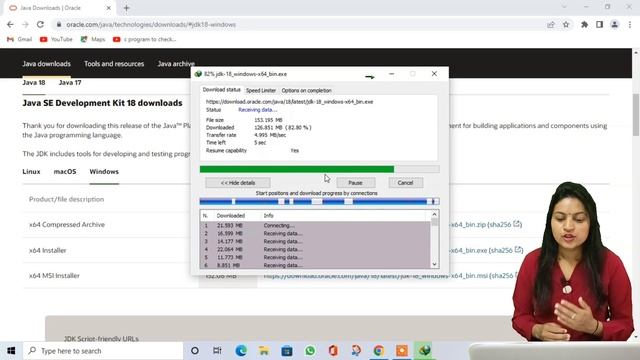Select connection row 5 with 11.773 MB
The width and height of the screenshot is (640, 360).
click(x=315, y=257)
